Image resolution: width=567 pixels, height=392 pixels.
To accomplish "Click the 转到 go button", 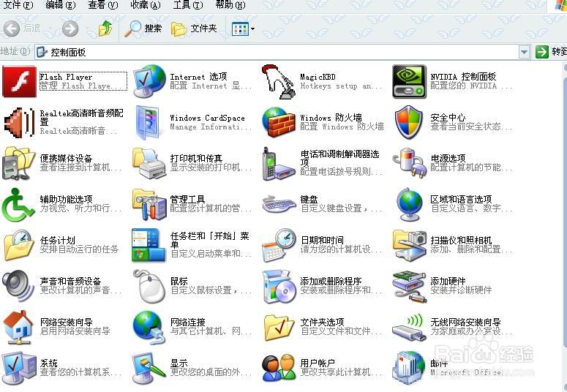I will [551, 52].
